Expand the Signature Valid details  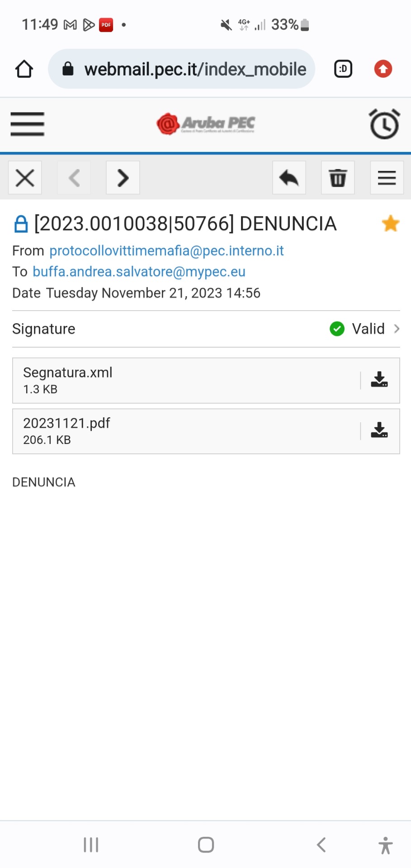tap(364, 329)
